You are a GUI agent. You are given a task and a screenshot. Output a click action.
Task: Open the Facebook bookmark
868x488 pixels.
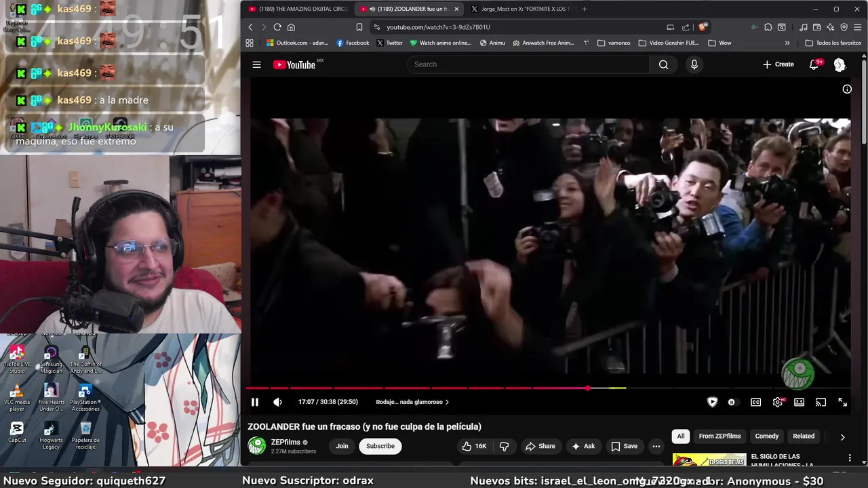tap(353, 43)
